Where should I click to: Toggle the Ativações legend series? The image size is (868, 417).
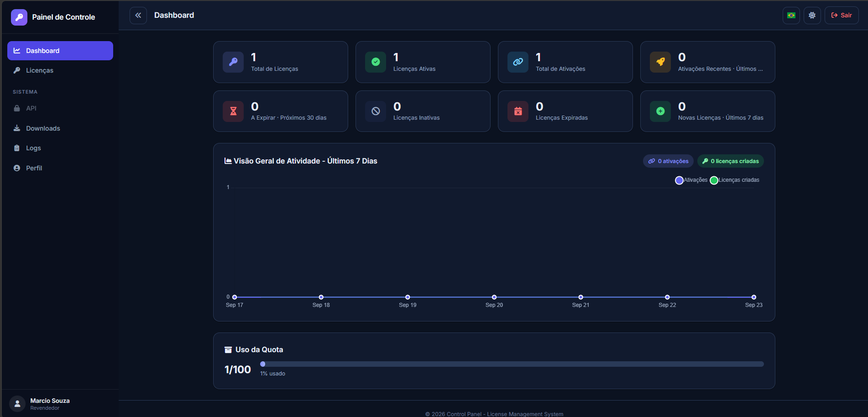coord(691,180)
